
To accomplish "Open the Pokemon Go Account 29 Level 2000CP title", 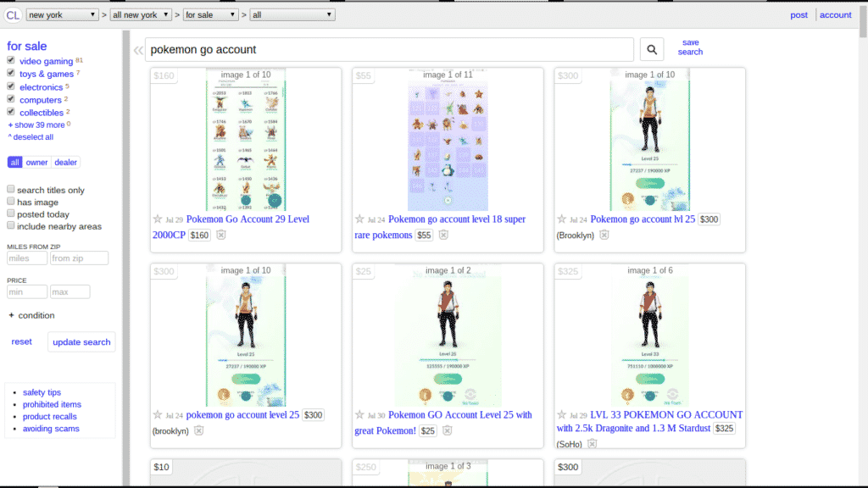I will point(231,227).
